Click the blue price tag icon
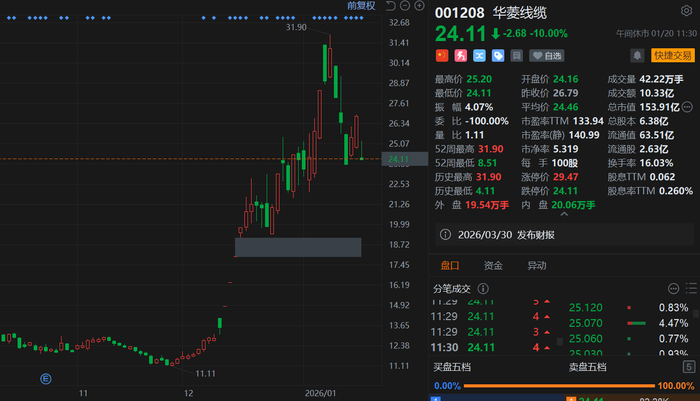 (496, 56)
